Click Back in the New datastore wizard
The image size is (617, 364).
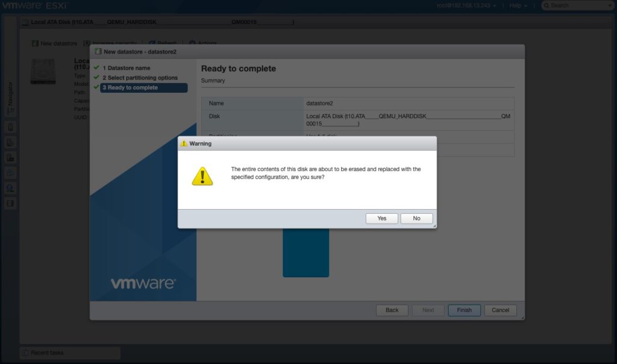pyautogui.click(x=392, y=310)
